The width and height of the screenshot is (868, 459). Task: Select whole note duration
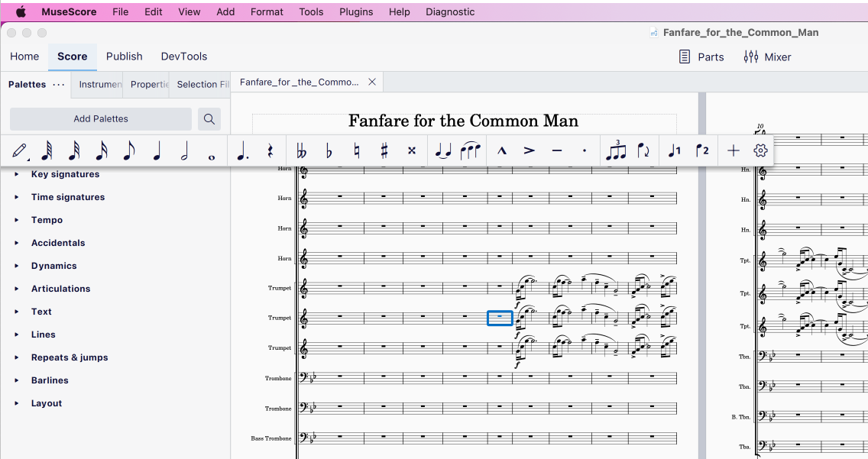tap(212, 157)
